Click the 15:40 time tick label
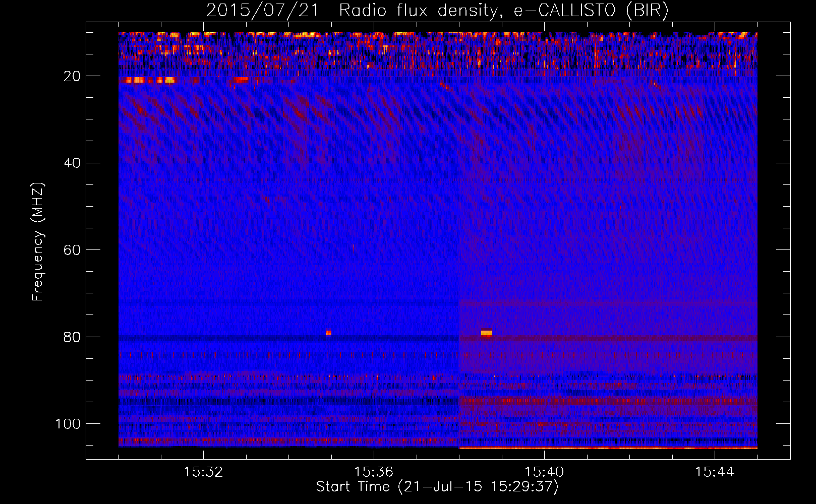 (x=544, y=472)
